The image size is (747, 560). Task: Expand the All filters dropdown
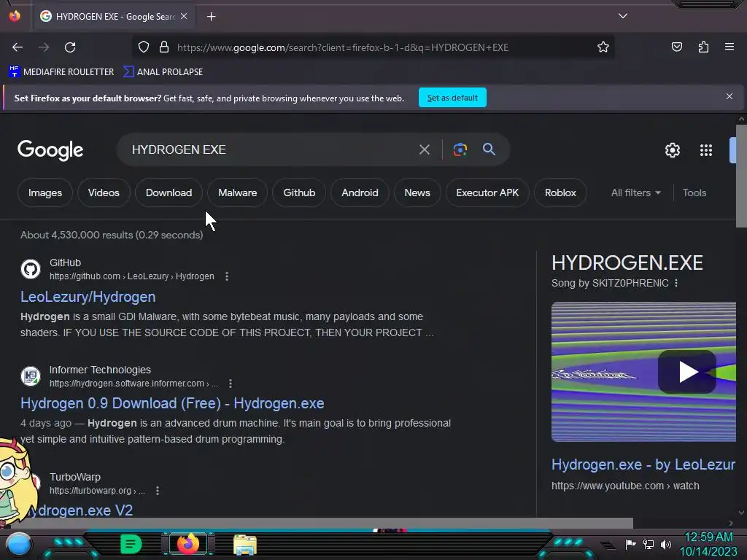[x=636, y=192]
